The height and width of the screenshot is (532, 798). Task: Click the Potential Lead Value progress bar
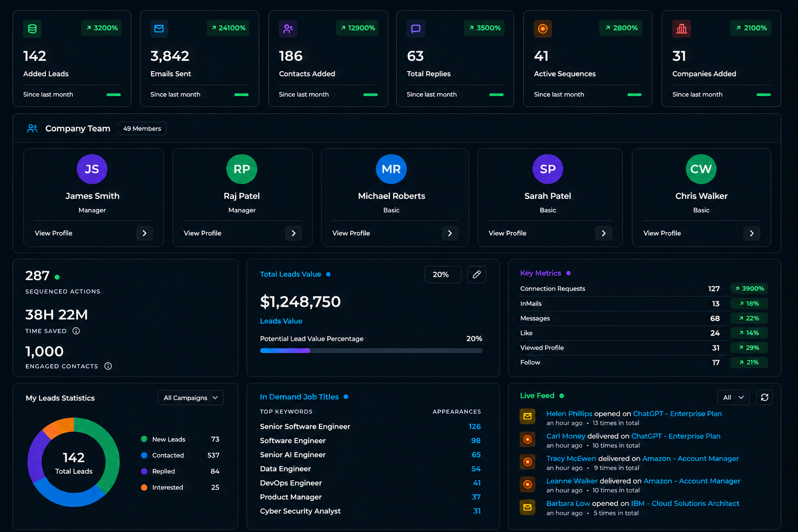[x=371, y=351]
